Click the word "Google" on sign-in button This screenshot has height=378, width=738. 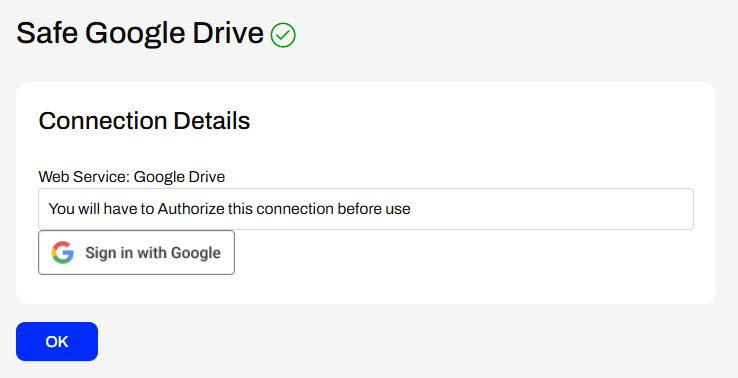tap(196, 253)
